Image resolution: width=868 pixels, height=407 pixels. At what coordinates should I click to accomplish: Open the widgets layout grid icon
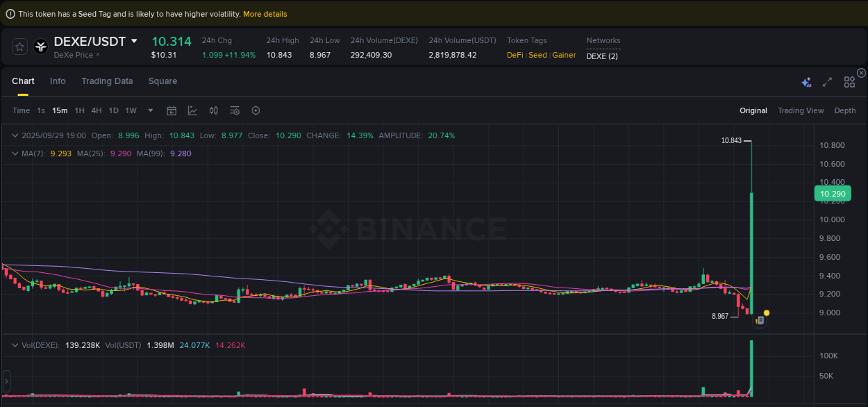click(849, 81)
